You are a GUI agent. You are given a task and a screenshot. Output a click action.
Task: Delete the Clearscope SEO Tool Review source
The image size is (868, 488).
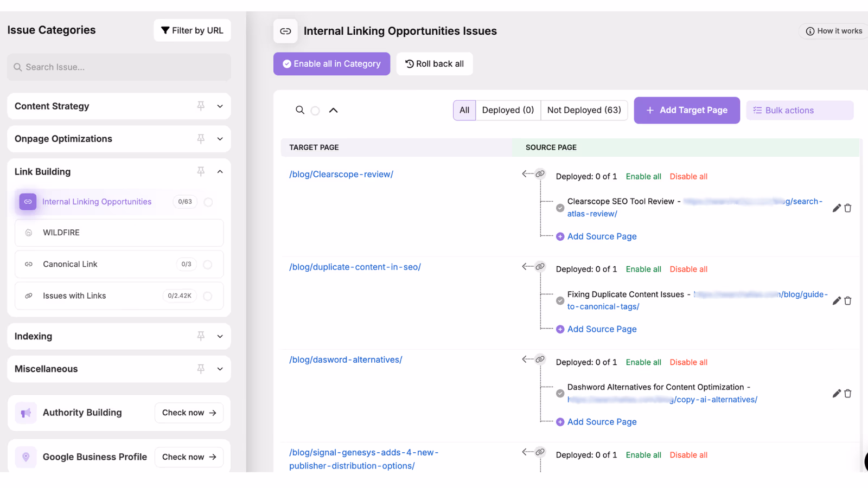pyautogui.click(x=848, y=208)
